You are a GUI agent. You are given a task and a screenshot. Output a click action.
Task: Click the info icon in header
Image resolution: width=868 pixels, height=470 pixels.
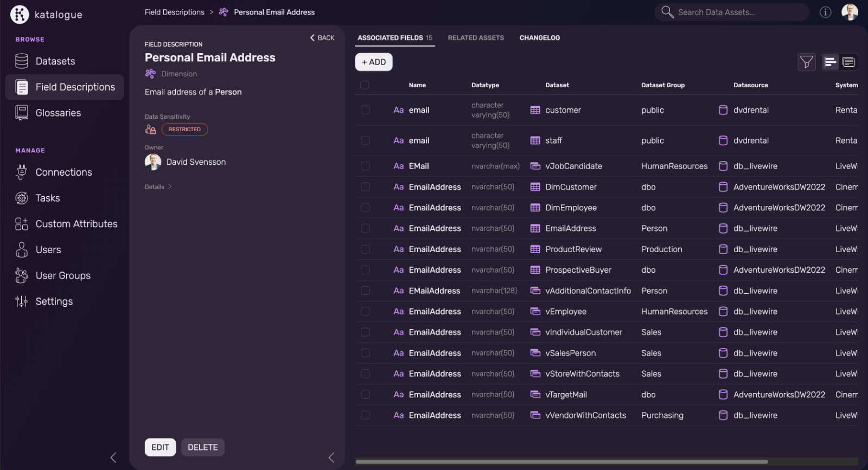click(825, 12)
